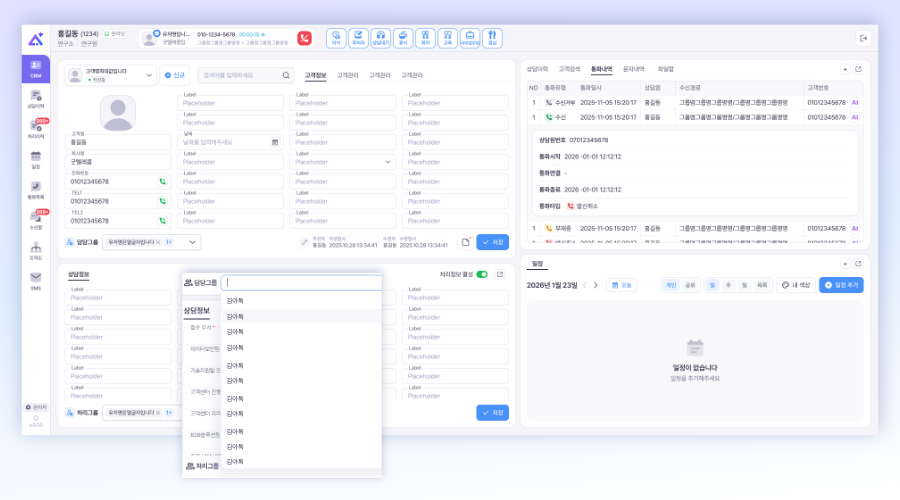The width and height of the screenshot is (900, 500).
Task: Click the 일정 추가 button
Action: pos(841,285)
